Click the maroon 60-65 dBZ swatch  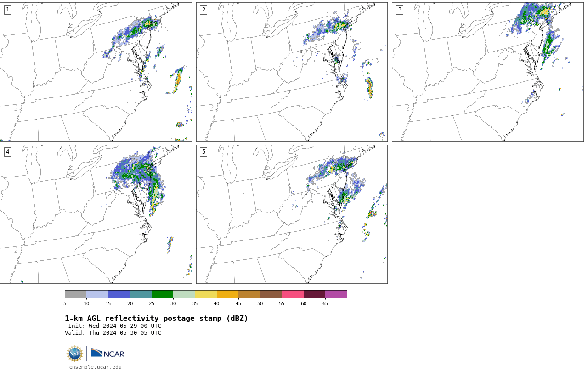click(x=314, y=294)
